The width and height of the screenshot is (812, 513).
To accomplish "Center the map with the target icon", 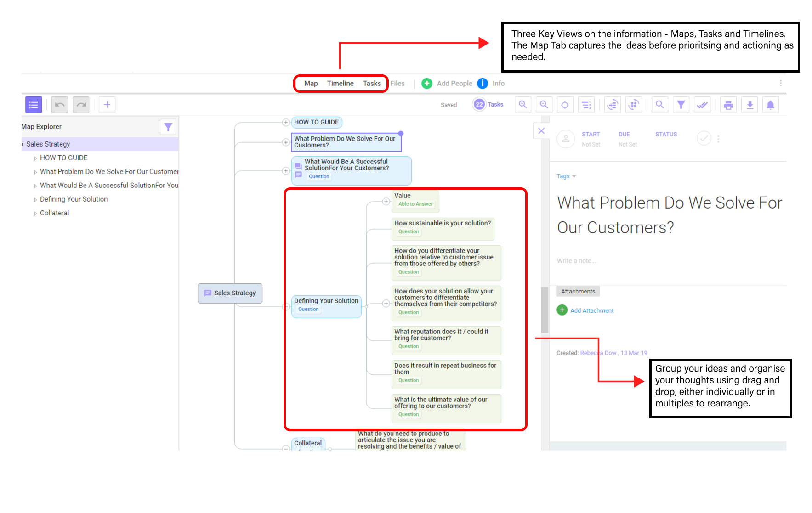I will (565, 105).
